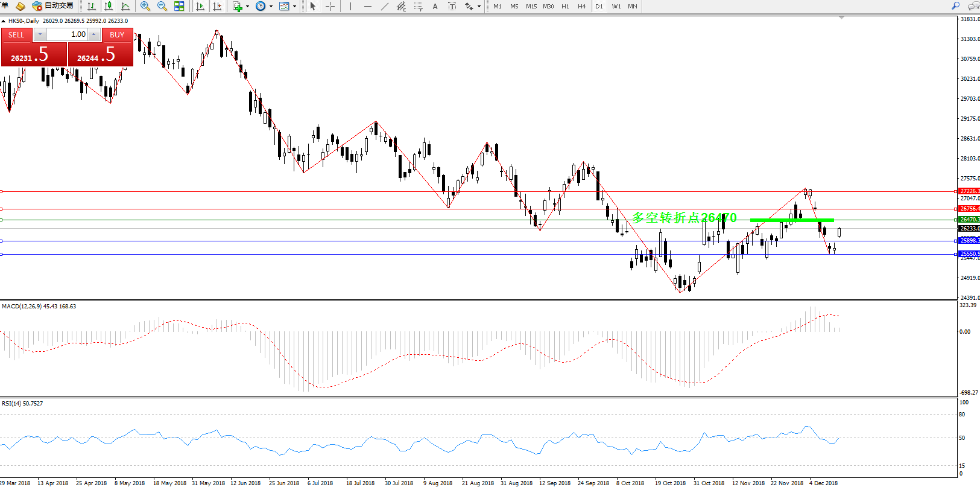This screenshot has width=980, height=490.
Task: Toggle the chart shift button
Action: point(217,6)
